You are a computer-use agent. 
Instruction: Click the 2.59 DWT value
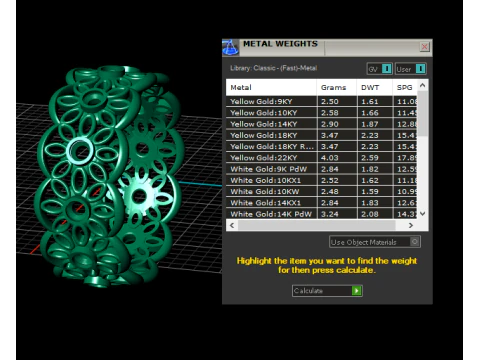point(370,158)
